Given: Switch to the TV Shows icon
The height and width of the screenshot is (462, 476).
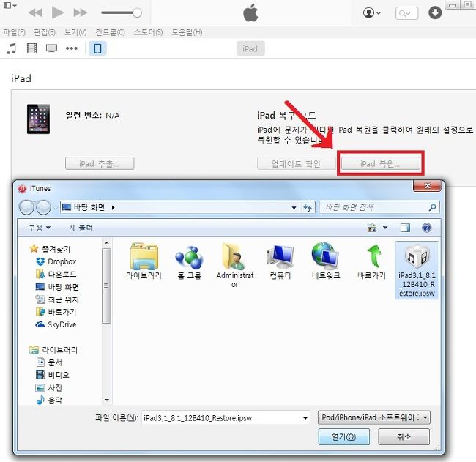Looking at the screenshot, I should [51, 48].
